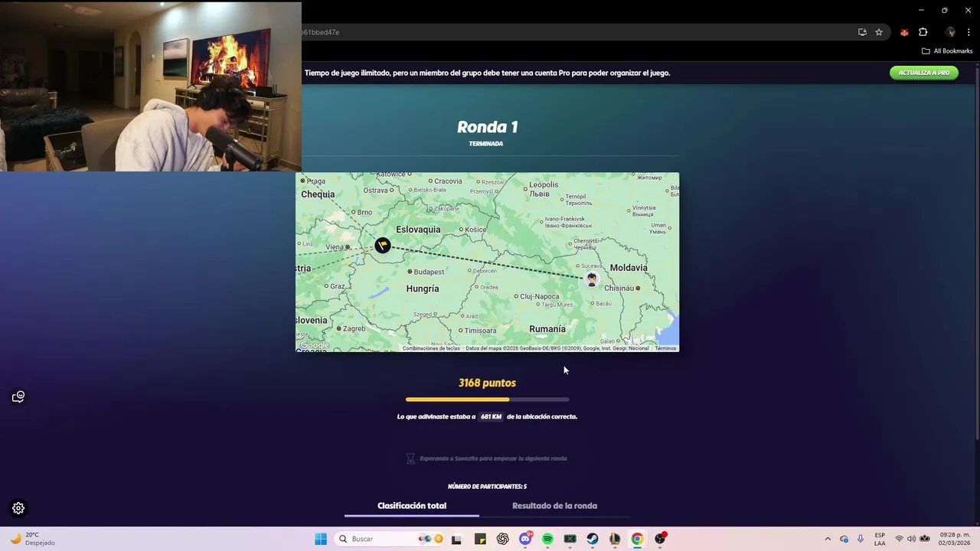The width and height of the screenshot is (980, 551).
Task: Open Task View in the taskbar
Action: tap(456, 539)
